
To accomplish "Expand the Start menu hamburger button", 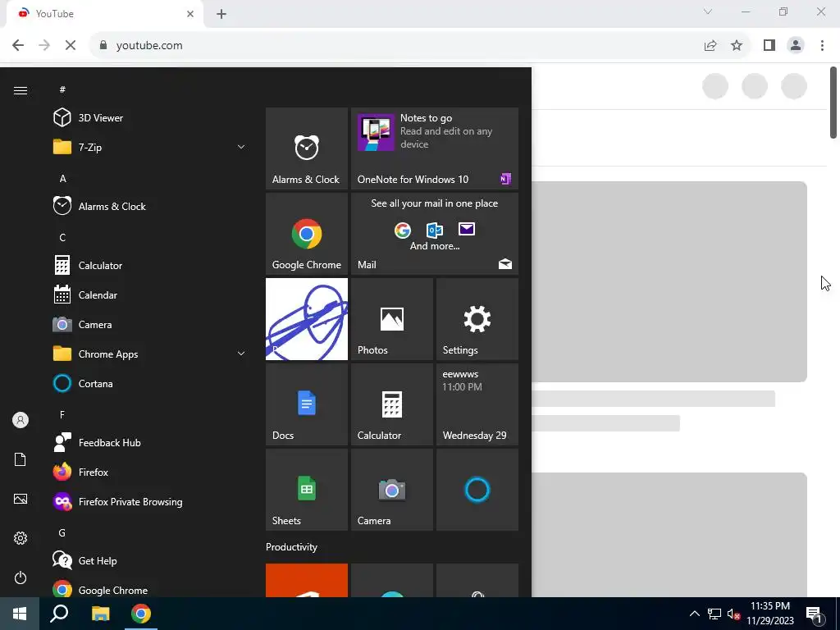I will pos(21,90).
